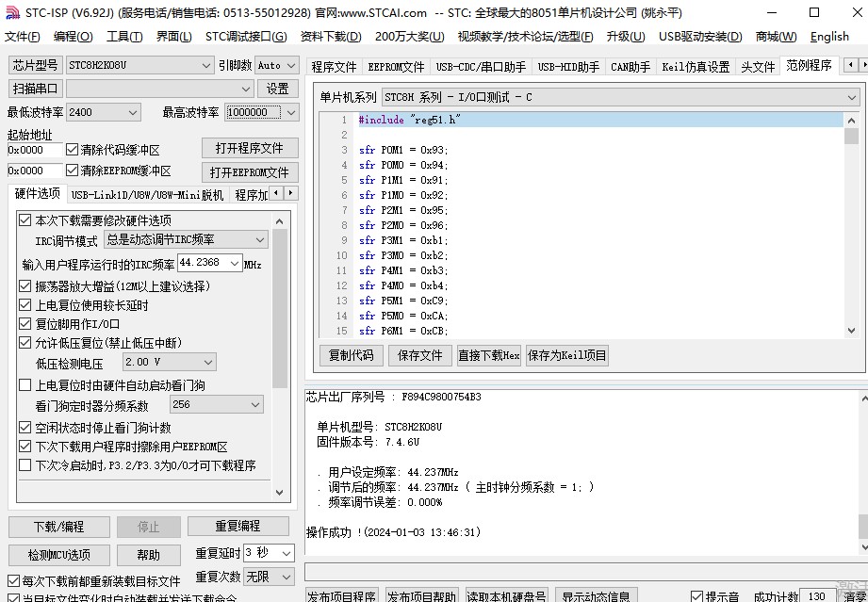Enable 下次冷启动时 P3.2/P3.3 option
The height and width of the screenshot is (602, 868).
pyautogui.click(x=25, y=464)
